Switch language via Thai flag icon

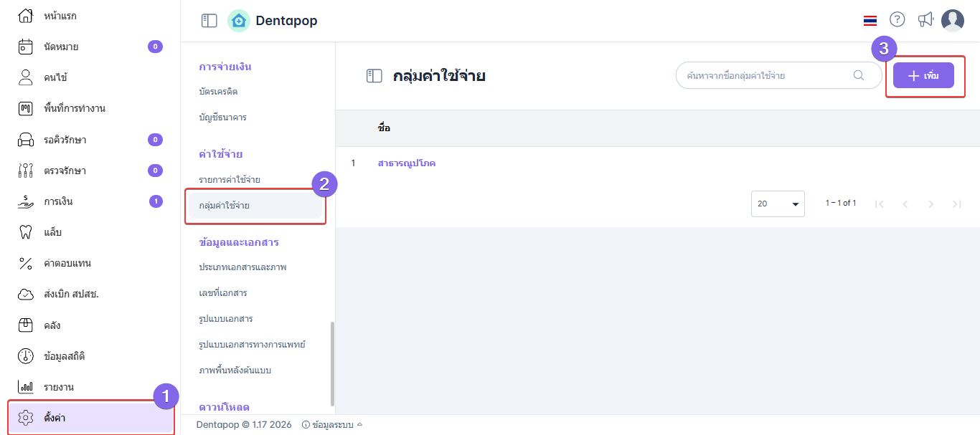click(870, 20)
